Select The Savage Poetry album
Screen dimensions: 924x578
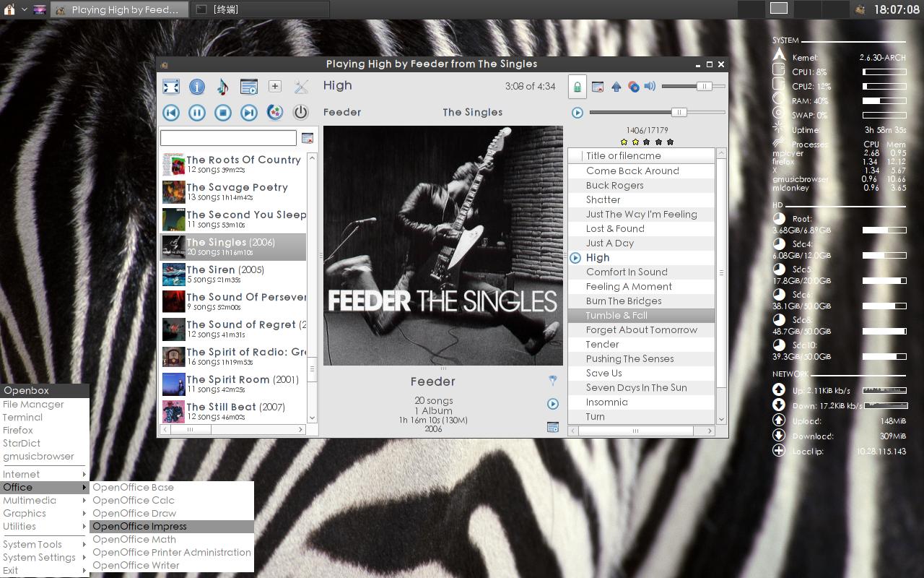[x=233, y=191]
